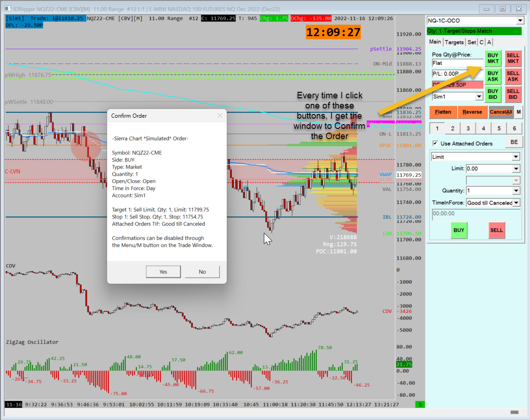Click the BUY ASK button

point(493,76)
